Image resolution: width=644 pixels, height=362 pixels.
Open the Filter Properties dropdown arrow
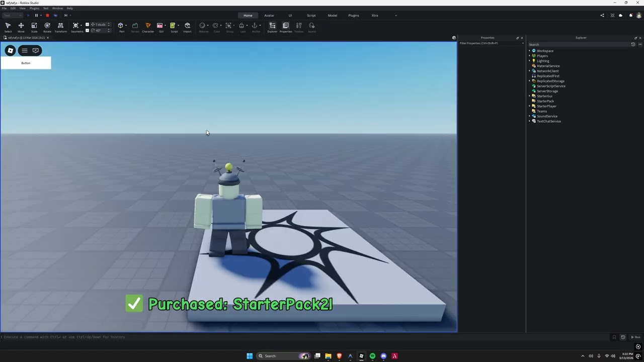pyautogui.click(x=522, y=43)
